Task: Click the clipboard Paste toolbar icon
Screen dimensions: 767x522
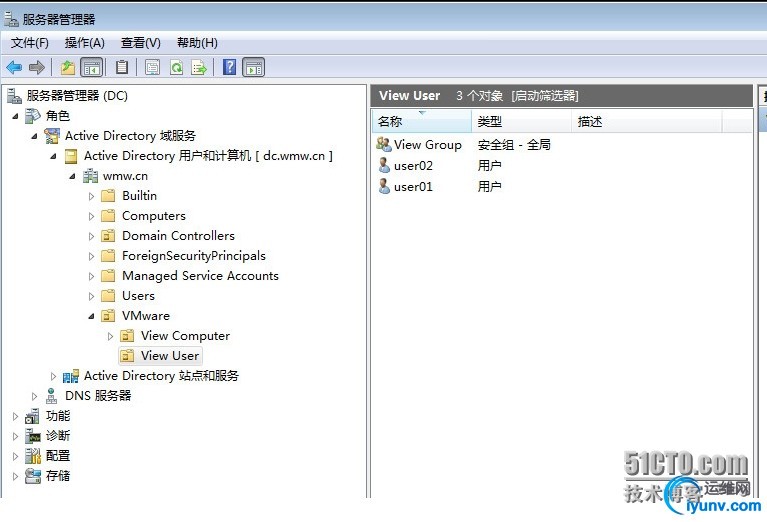Action: coord(122,67)
